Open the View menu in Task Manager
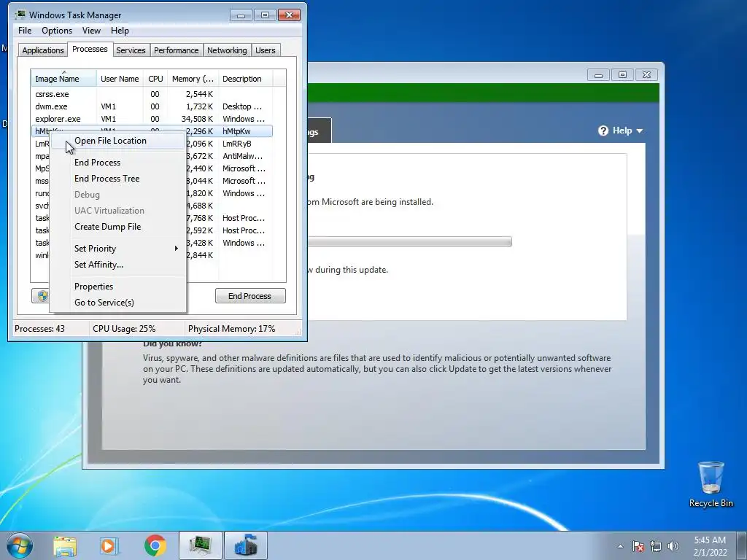The width and height of the screenshot is (747, 560). (x=91, y=31)
